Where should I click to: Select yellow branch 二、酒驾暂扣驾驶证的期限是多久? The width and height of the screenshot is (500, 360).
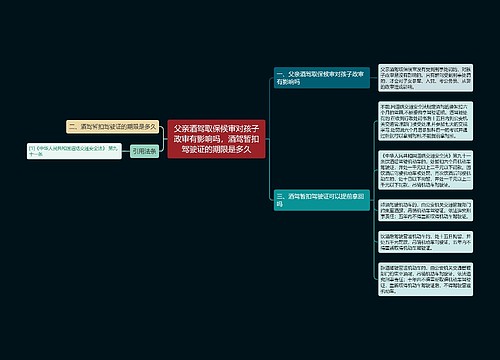click(113, 127)
